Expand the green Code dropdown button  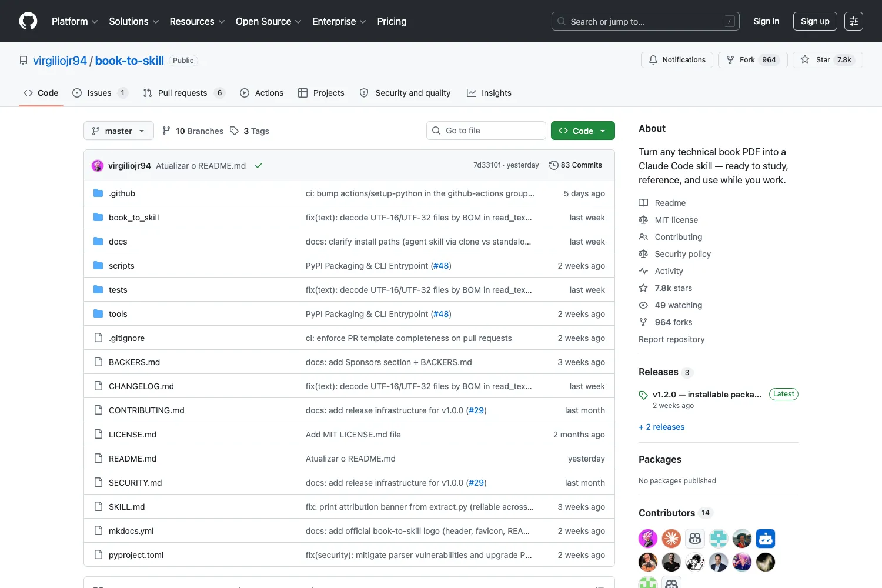pyautogui.click(x=583, y=131)
